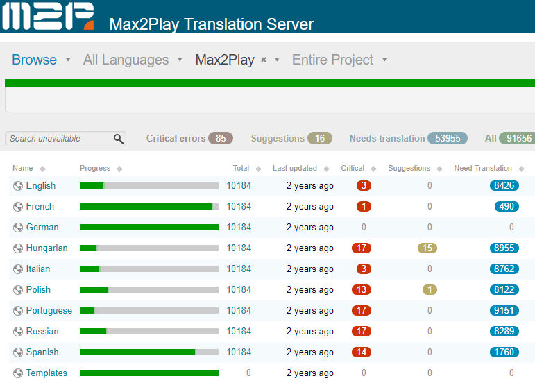Click Max2Play Translation Server title

pos(212,24)
